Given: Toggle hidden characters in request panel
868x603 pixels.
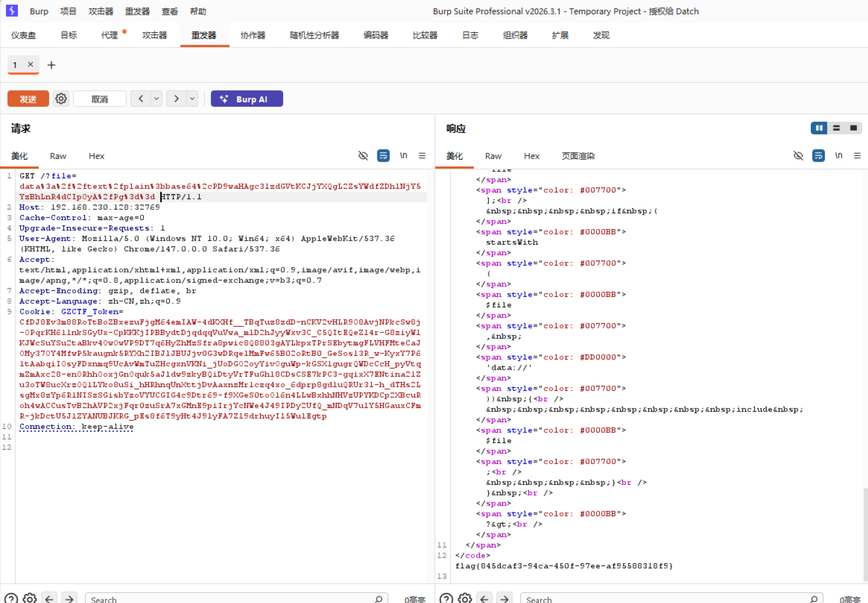Looking at the screenshot, I should pyautogui.click(x=363, y=156).
